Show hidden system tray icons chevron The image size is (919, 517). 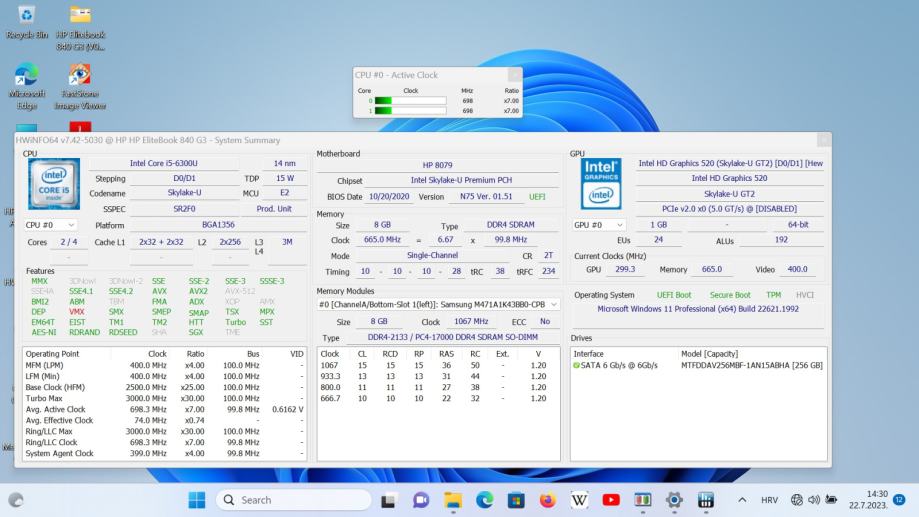click(x=742, y=499)
